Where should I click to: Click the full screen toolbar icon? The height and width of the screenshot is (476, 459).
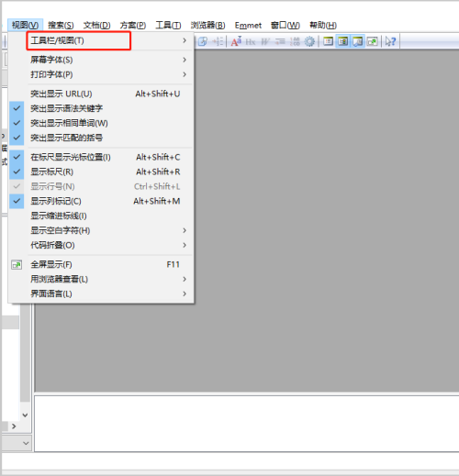pyautogui.click(x=373, y=41)
